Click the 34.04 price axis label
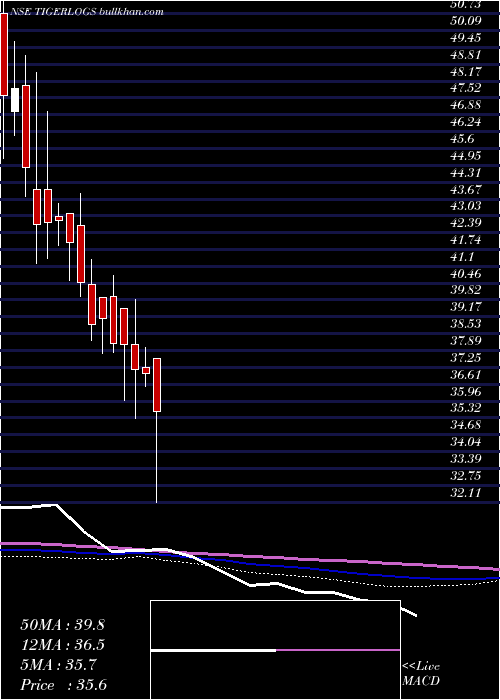 pos(466,443)
